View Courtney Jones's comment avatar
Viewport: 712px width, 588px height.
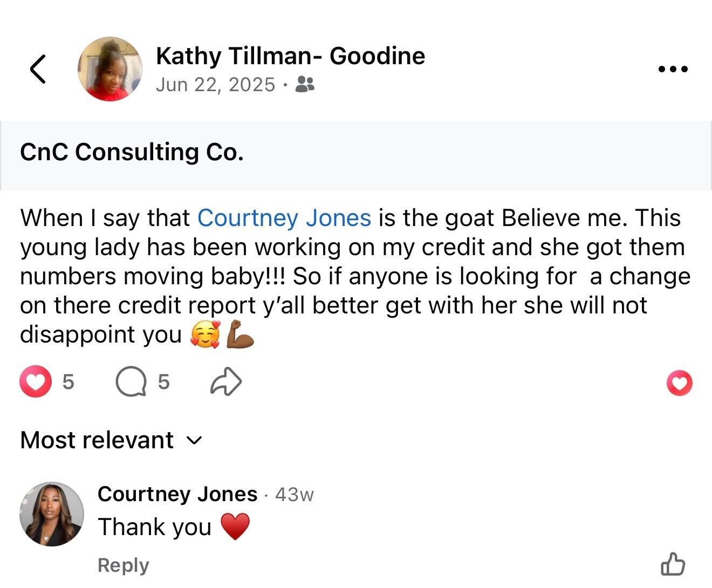pyautogui.click(x=52, y=514)
